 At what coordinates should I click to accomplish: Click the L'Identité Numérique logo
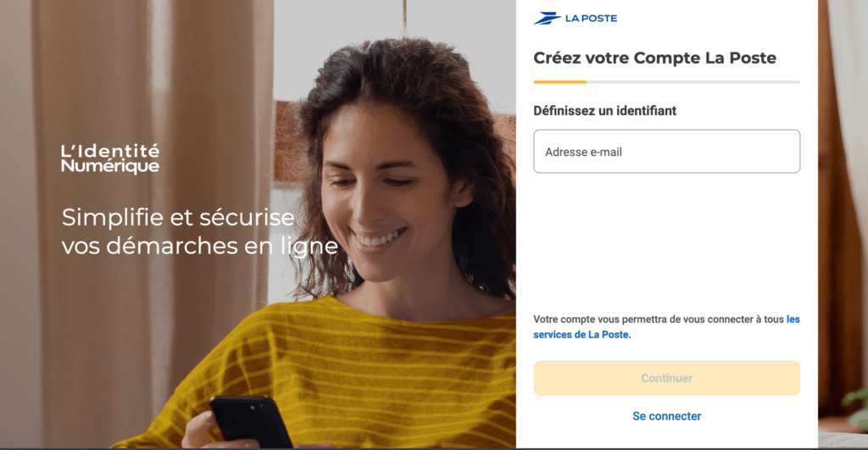click(110, 158)
